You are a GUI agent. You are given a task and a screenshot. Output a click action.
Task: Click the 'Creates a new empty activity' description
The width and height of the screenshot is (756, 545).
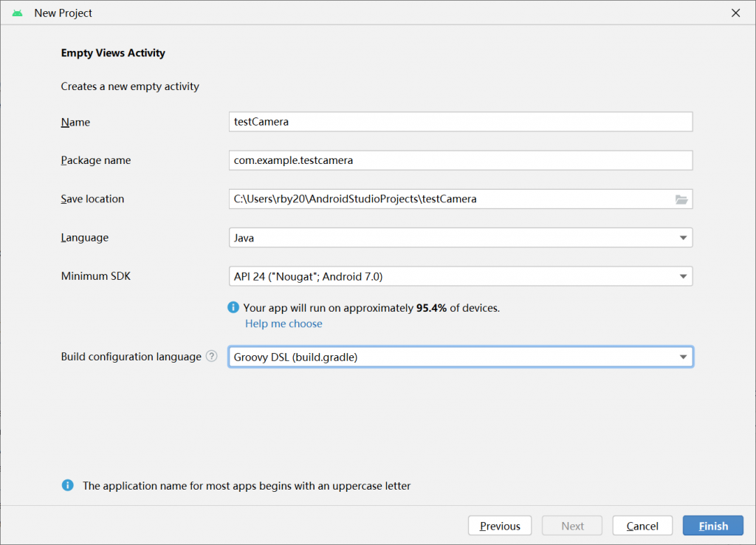click(x=130, y=86)
